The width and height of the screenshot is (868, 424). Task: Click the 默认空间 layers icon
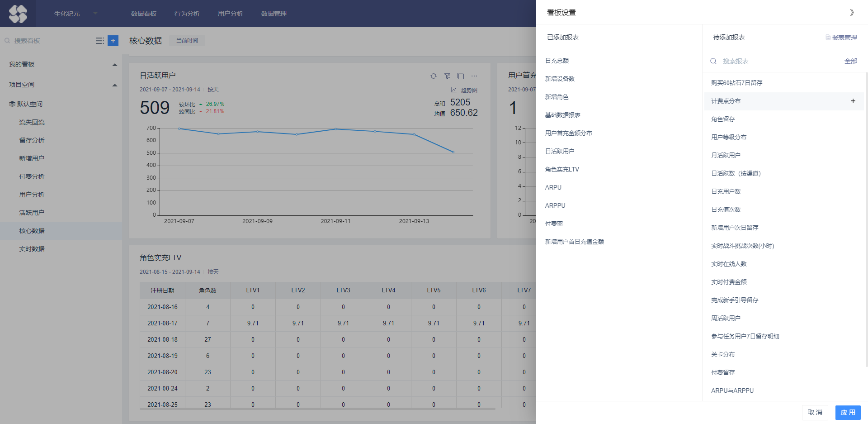point(12,104)
